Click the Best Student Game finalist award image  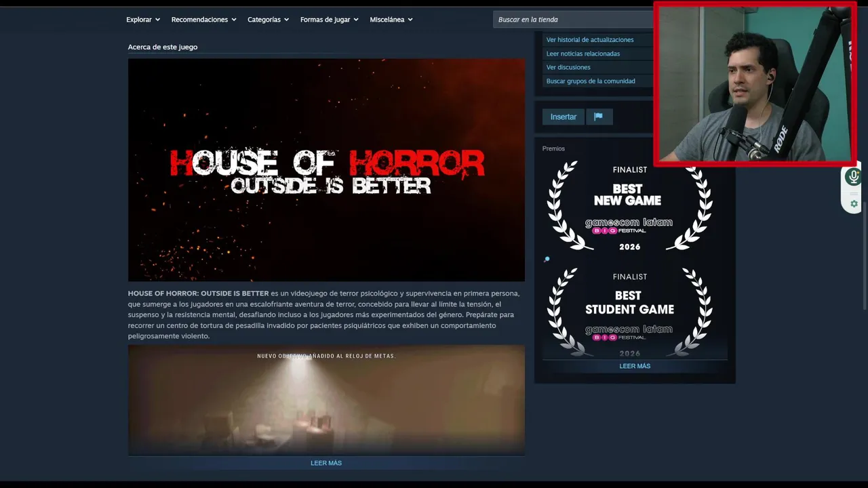(x=630, y=312)
